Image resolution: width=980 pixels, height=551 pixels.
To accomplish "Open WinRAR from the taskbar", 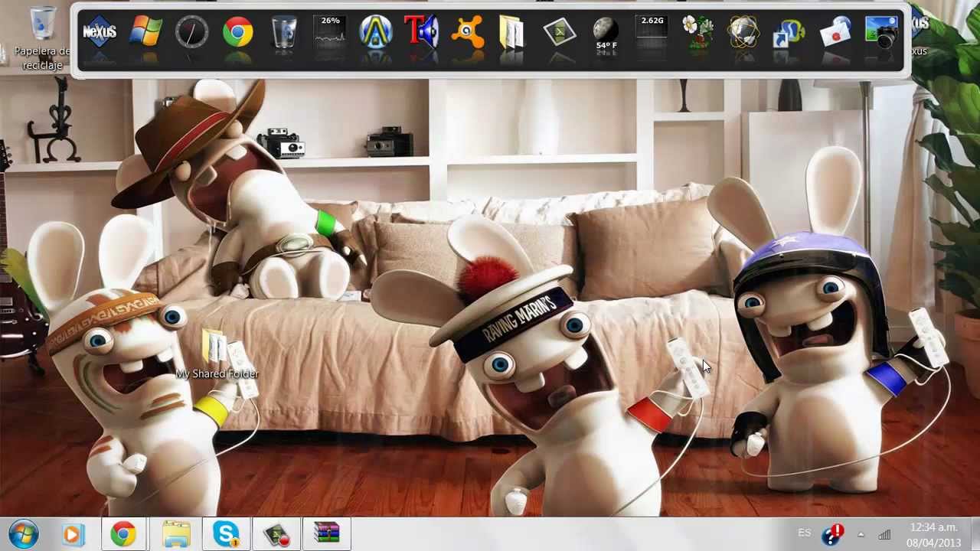I will tap(326, 533).
